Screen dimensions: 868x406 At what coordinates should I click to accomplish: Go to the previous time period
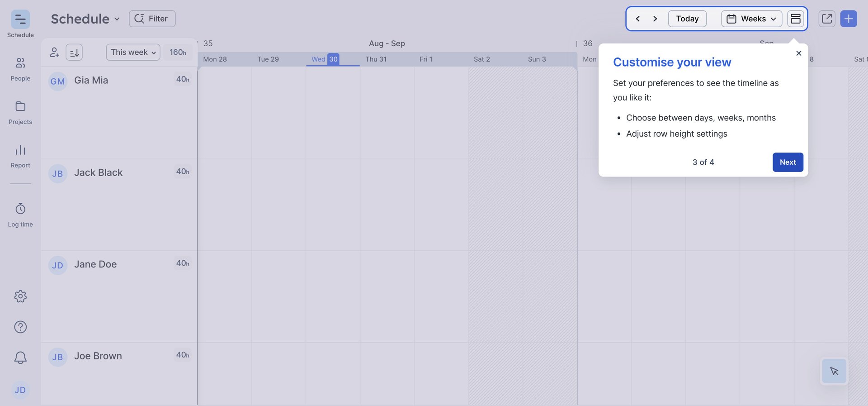click(x=637, y=19)
